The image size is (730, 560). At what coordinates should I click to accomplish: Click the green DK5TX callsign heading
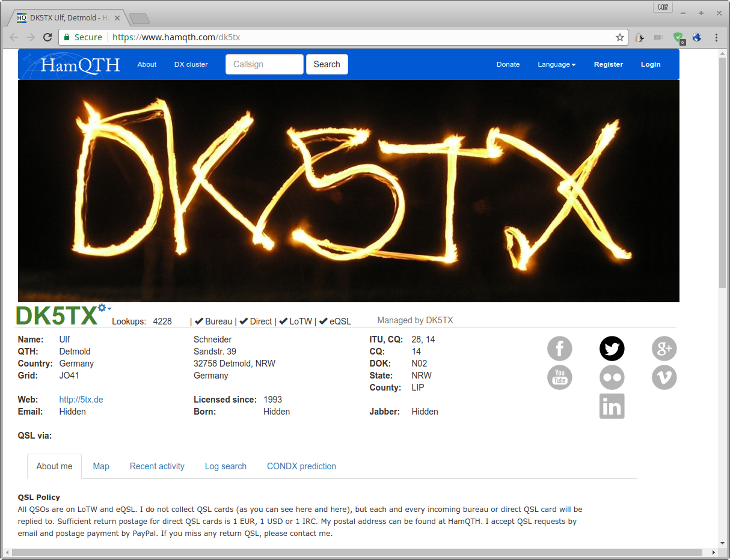click(57, 315)
